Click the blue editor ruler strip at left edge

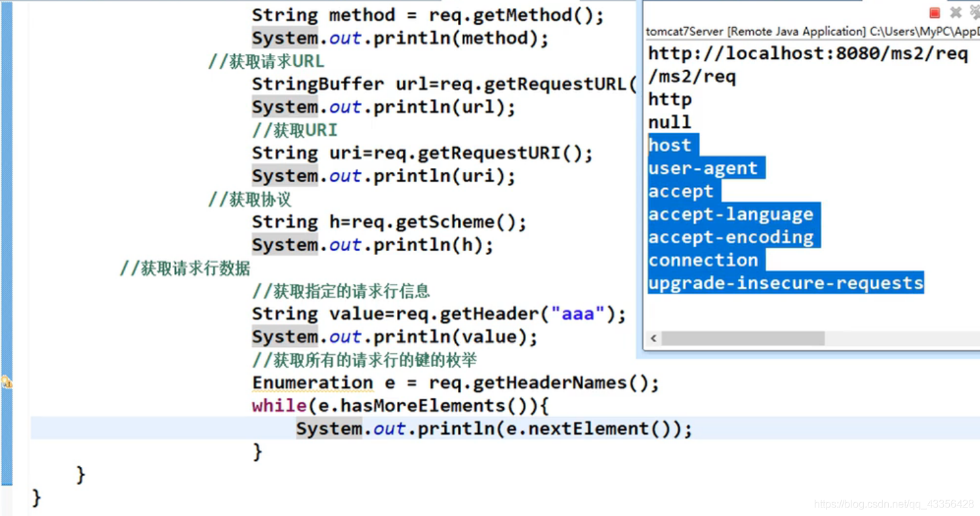(7, 243)
